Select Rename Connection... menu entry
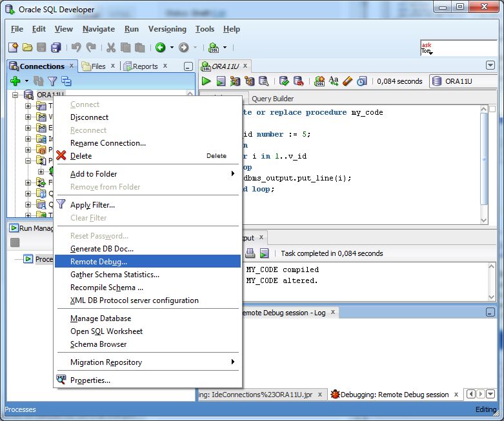The height and width of the screenshot is (421, 504). pos(148,143)
